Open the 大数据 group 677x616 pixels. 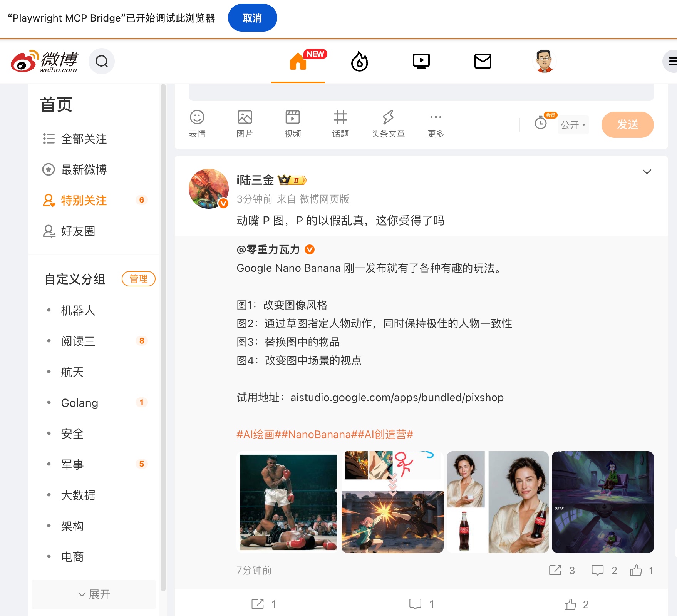pos(94,495)
